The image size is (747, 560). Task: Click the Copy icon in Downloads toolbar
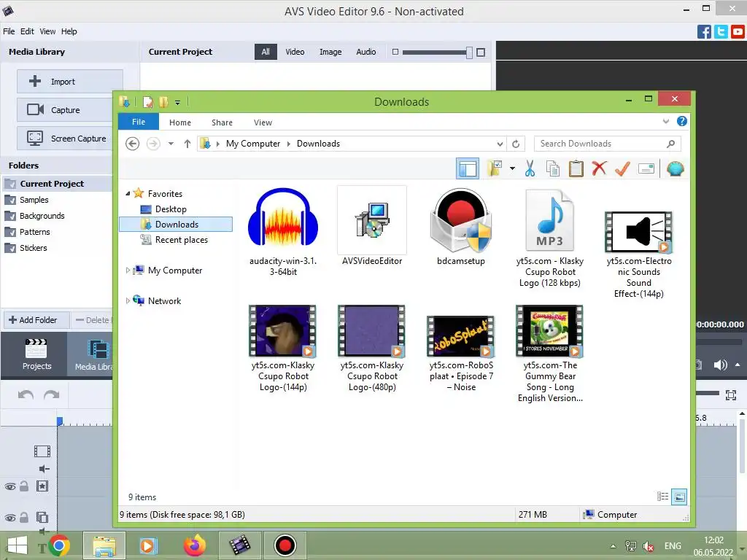tap(553, 168)
